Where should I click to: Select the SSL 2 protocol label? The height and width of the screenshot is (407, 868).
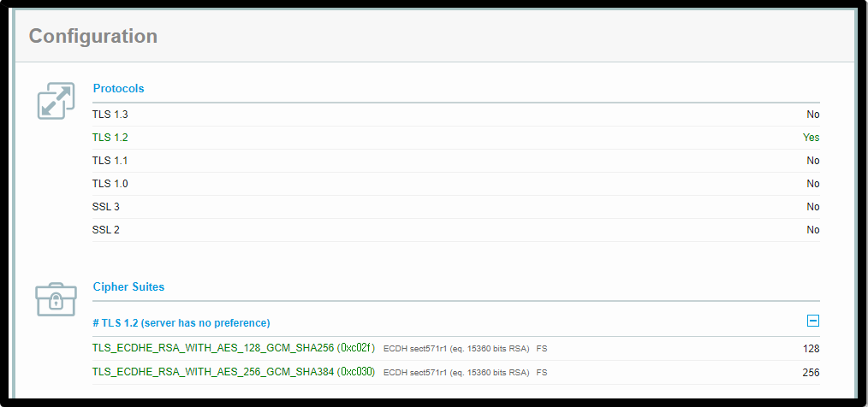[x=106, y=229]
